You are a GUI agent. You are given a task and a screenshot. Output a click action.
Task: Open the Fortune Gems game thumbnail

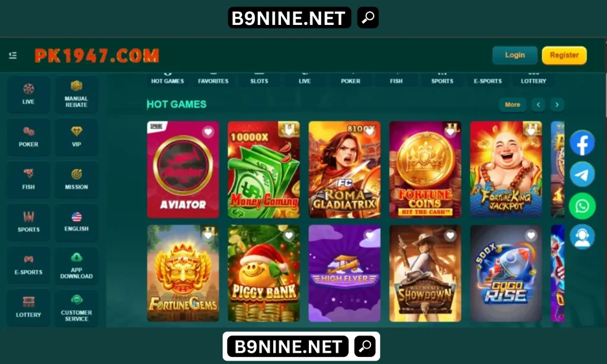pos(183,273)
